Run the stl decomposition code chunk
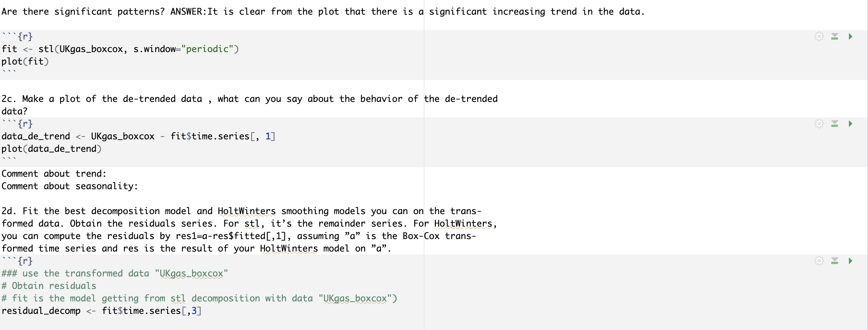The width and height of the screenshot is (868, 330). [851, 36]
